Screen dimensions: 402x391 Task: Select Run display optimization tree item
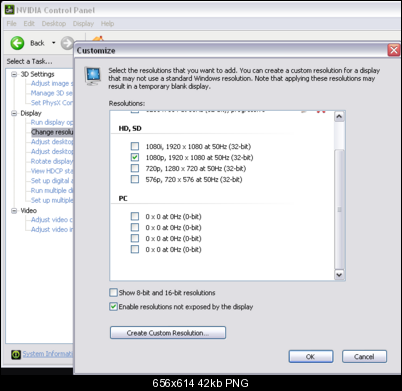[x=52, y=122]
